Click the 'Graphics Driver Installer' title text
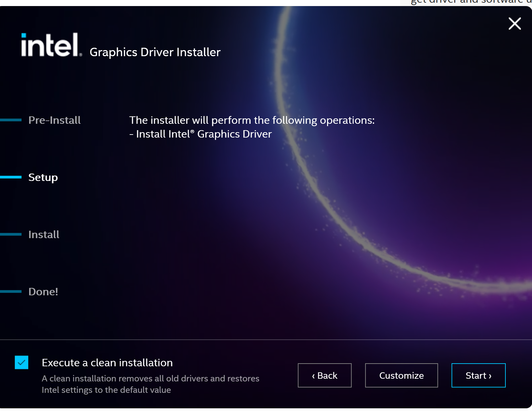This screenshot has width=532, height=411. [x=155, y=52]
